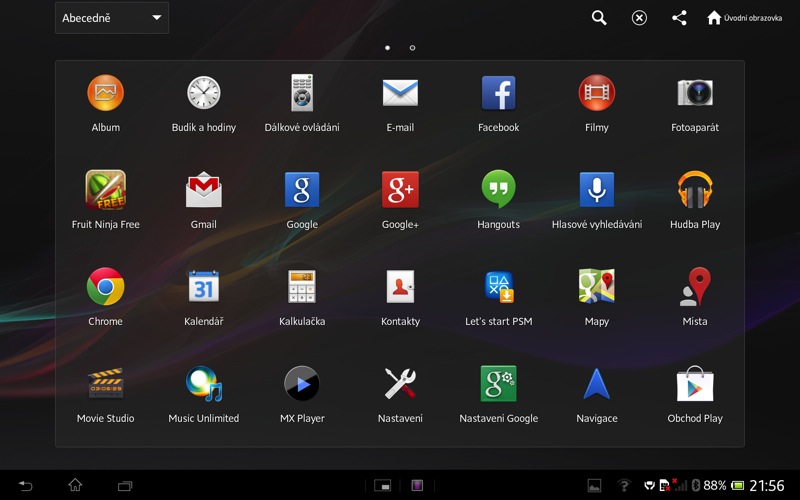The height and width of the screenshot is (500, 800).
Task: Launch the Chrome browser
Action: tap(106, 287)
